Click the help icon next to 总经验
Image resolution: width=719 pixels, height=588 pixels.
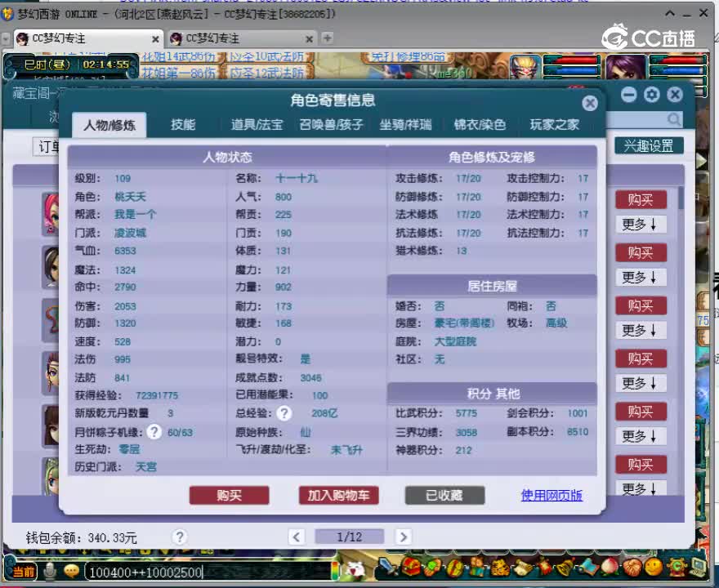click(x=284, y=413)
